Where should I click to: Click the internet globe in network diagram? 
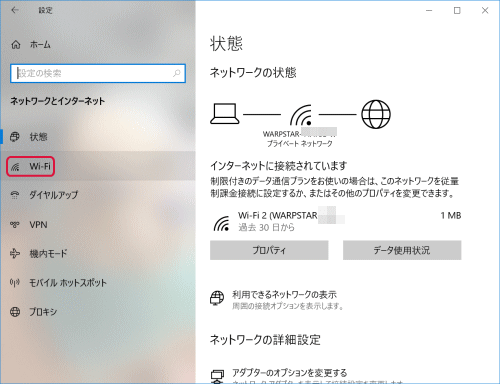coord(376,114)
